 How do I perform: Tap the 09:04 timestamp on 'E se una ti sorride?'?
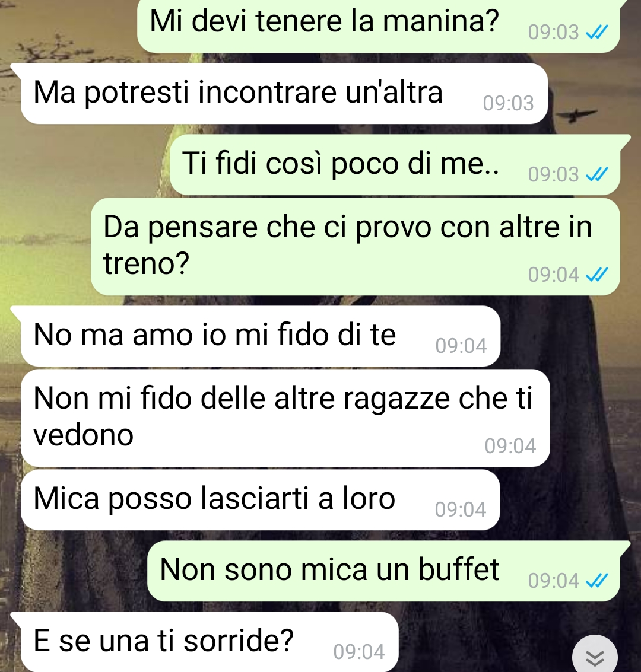[x=359, y=652]
